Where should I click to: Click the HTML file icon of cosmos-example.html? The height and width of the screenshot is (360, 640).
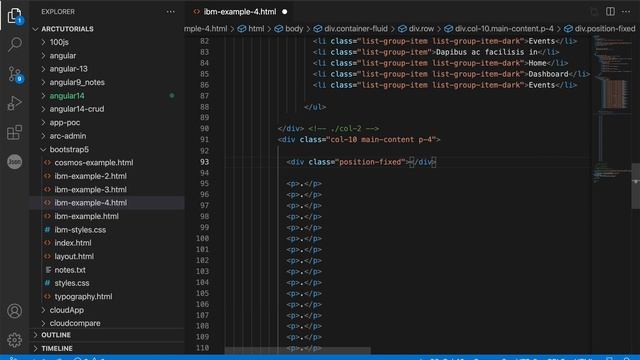point(47,162)
